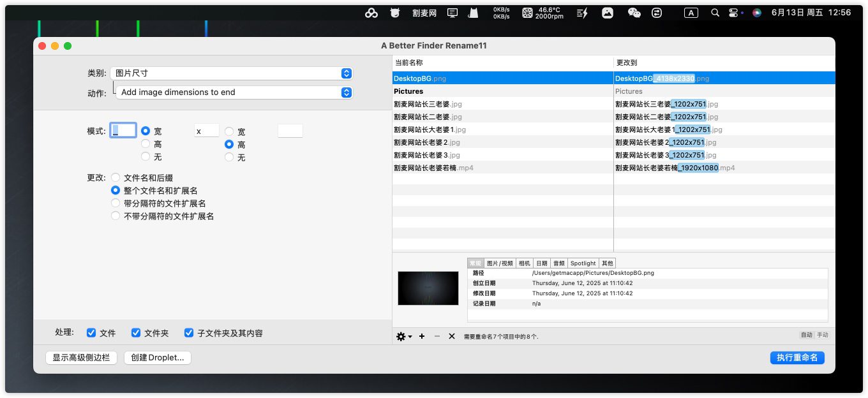Click the plus icon to add files
The image size is (868, 398).
(x=422, y=336)
